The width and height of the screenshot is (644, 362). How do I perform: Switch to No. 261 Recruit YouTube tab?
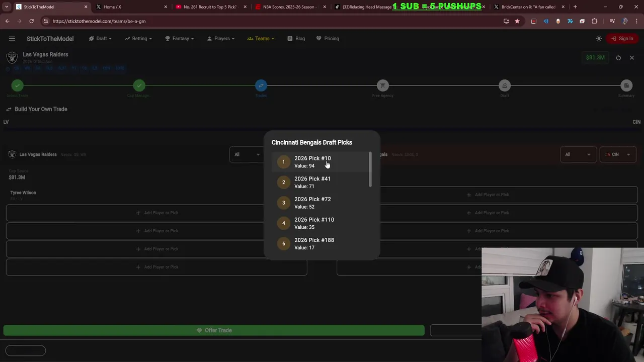click(210, 7)
